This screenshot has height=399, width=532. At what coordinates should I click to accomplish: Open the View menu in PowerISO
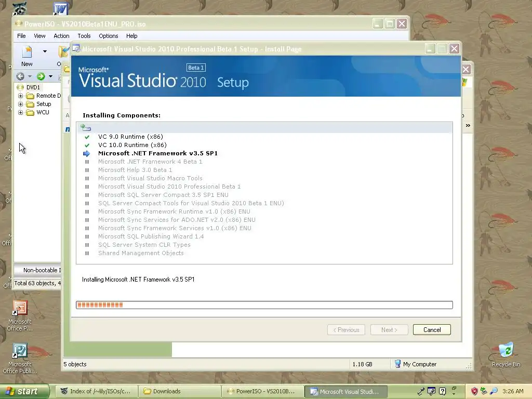(x=39, y=36)
